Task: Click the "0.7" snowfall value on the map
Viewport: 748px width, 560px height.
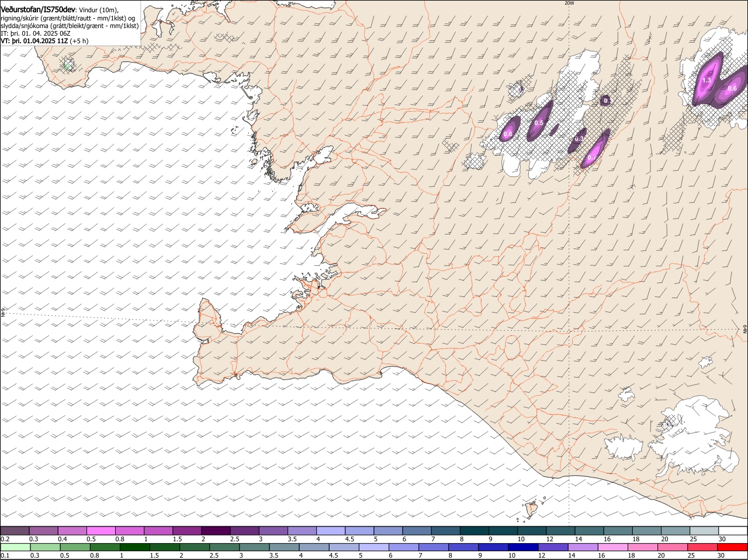Action: click(x=591, y=158)
